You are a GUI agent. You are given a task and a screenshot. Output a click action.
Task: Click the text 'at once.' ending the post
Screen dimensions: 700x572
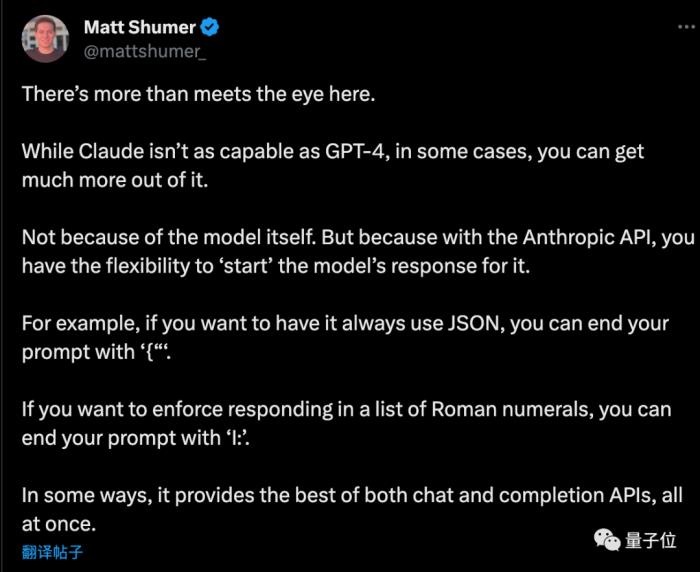[59, 524]
